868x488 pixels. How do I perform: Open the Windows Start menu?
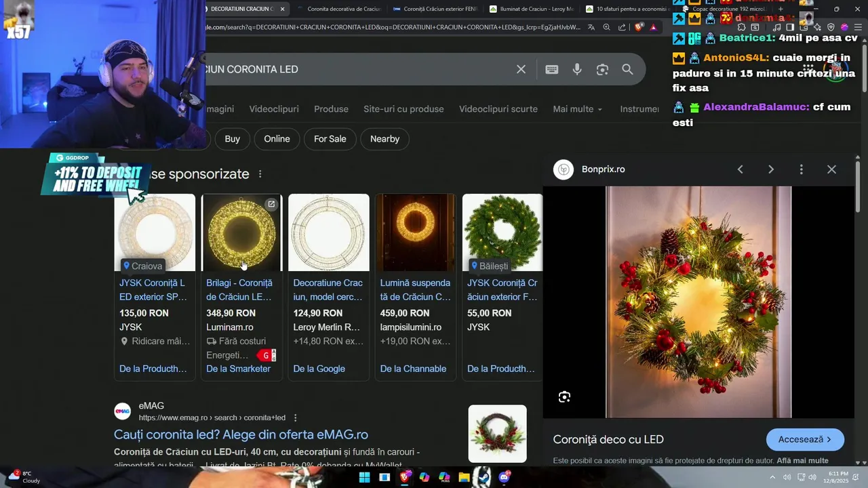pyautogui.click(x=364, y=477)
